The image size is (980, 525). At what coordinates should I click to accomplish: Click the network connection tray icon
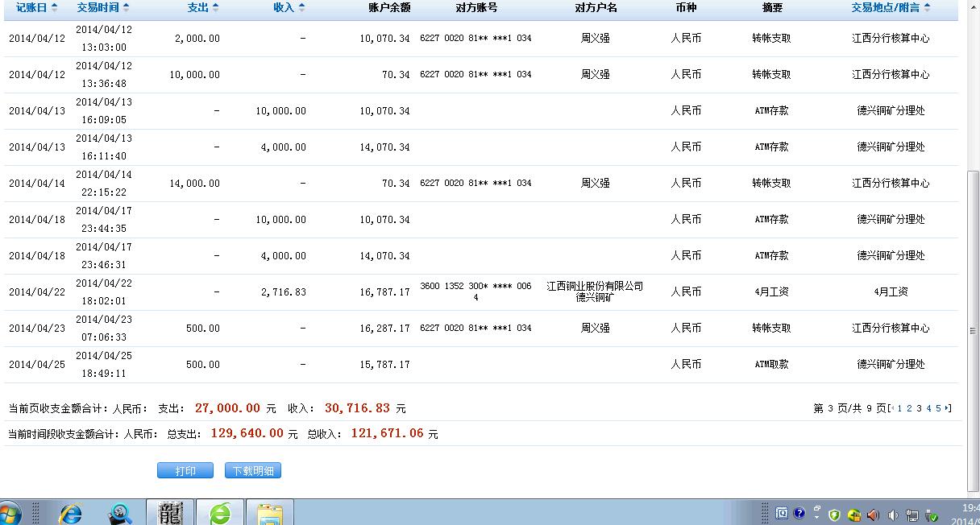click(x=913, y=515)
